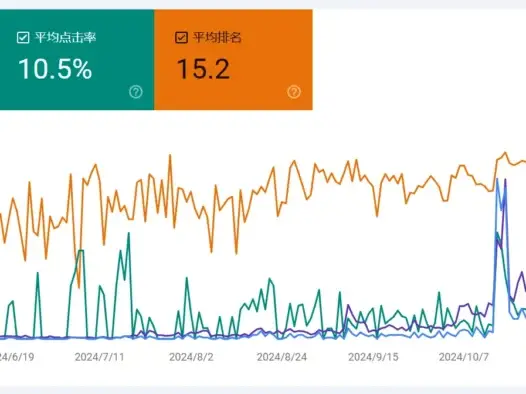Uncheck the 平均点击率 checkbox
Screen dimensions: 526x394
coord(23,38)
